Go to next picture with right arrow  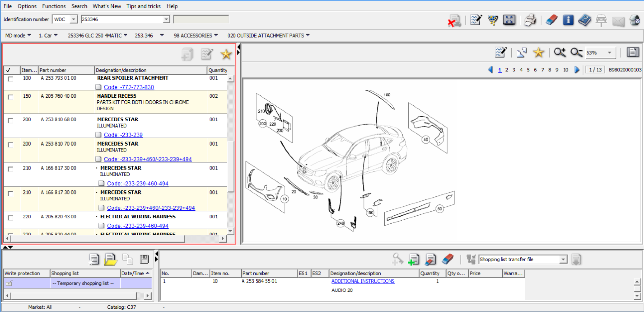[577, 70]
